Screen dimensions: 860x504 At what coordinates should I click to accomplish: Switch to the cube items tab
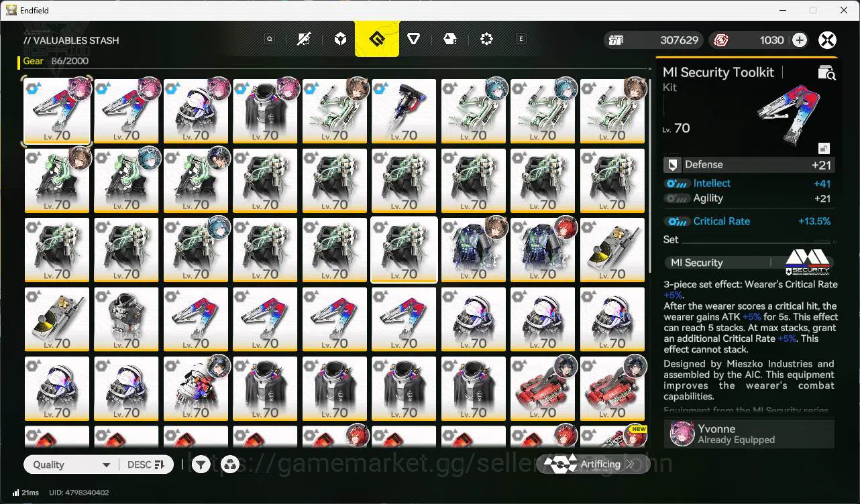pyautogui.click(x=341, y=39)
